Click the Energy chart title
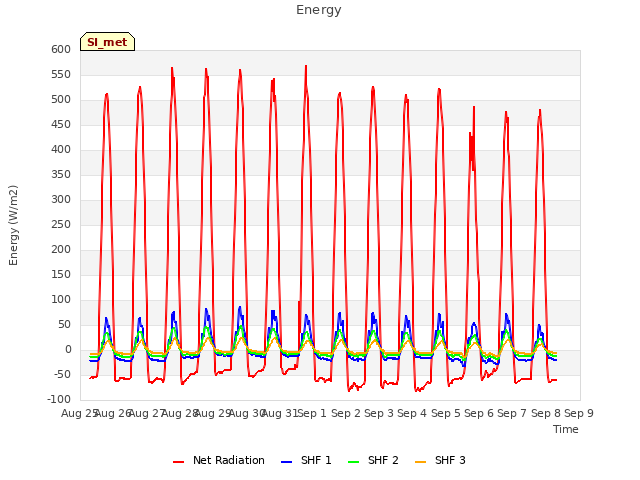Viewport: 640px width, 480px height. click(319, 10)
